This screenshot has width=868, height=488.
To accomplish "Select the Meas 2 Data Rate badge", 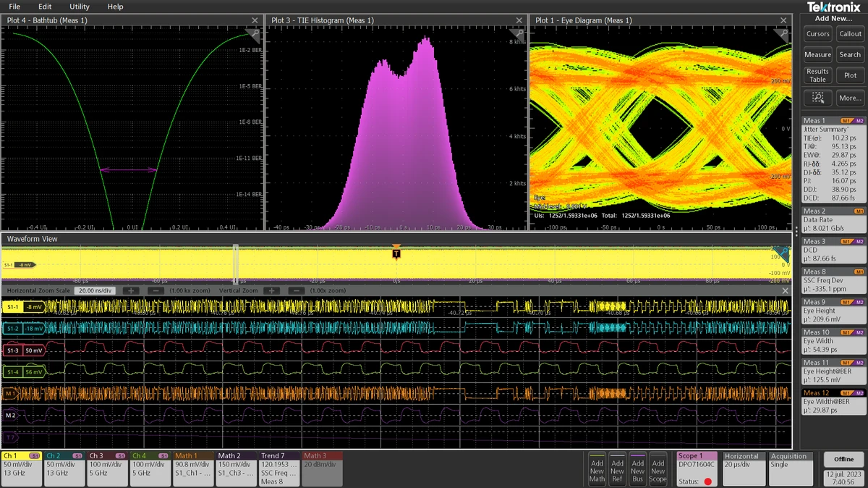I will pyautogui.click(x=834, y=219).
